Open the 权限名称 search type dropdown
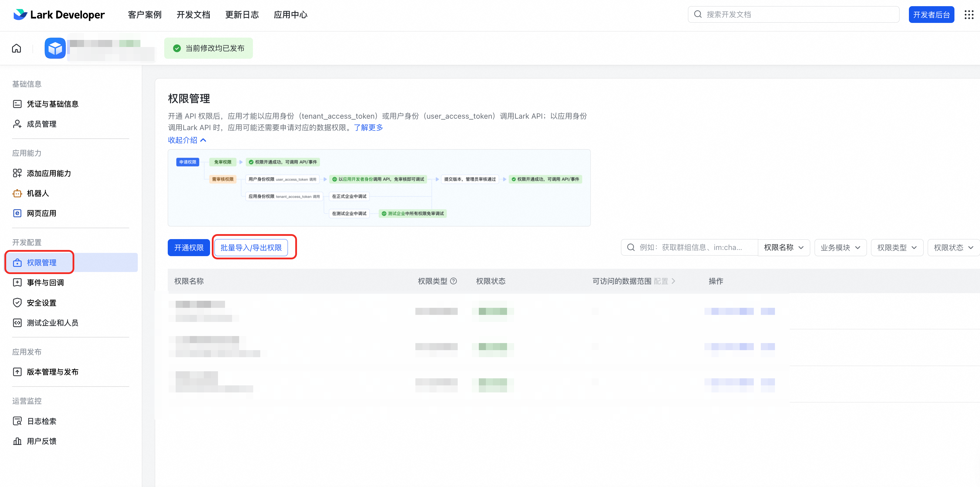The height and width of the screenshot is (487, 980). point(784,248)
